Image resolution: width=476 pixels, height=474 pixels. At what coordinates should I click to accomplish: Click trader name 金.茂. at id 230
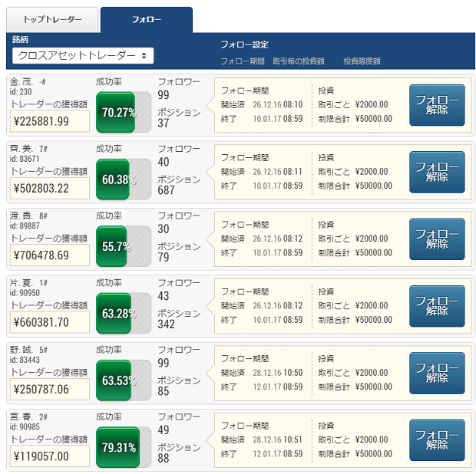(x=21, y=81)
